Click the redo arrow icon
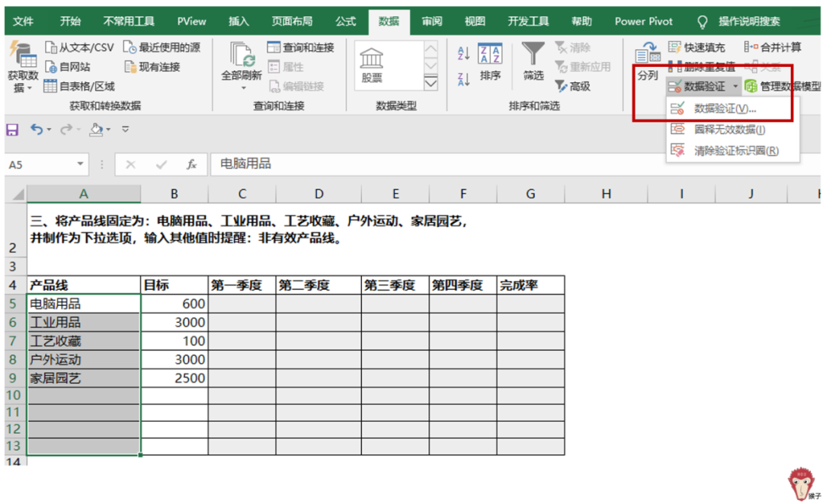 pyautogui.click(x=66, y=129)
